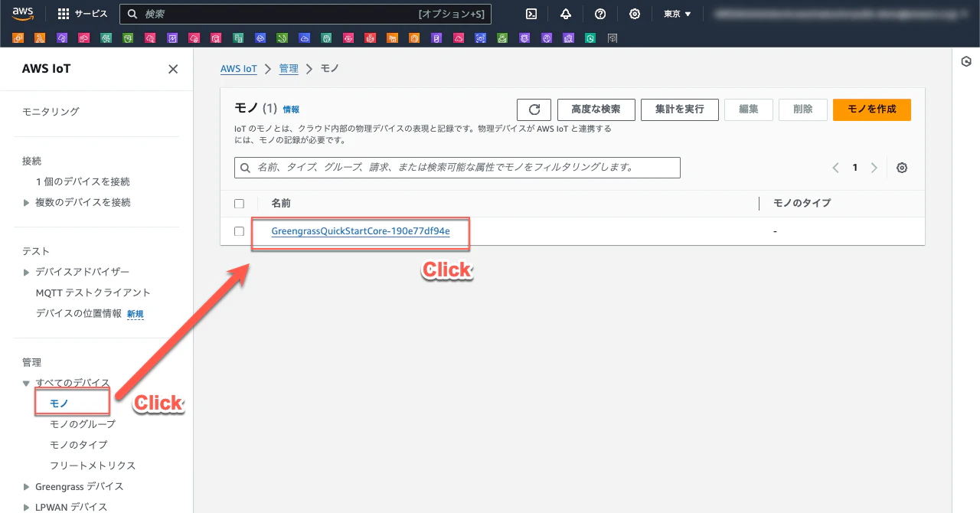
Task: Open the green S3 bucket favorite shortcut
Action: pyautogui.click(x=129, y=38)
